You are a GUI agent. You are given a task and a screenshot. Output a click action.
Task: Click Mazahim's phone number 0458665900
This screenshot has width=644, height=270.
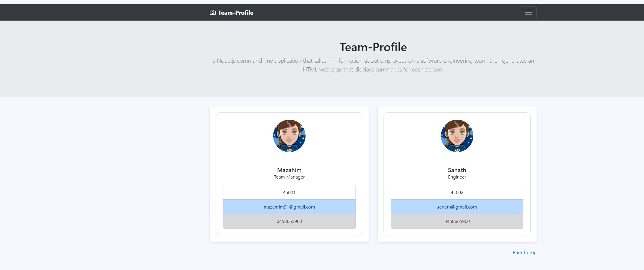[289, 221]
